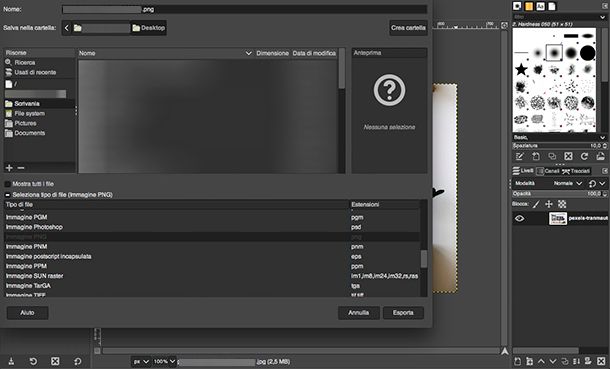Click the edit brush icon
Image resolution: width=610 pixels, height=369 pixels.
[519, 156]
